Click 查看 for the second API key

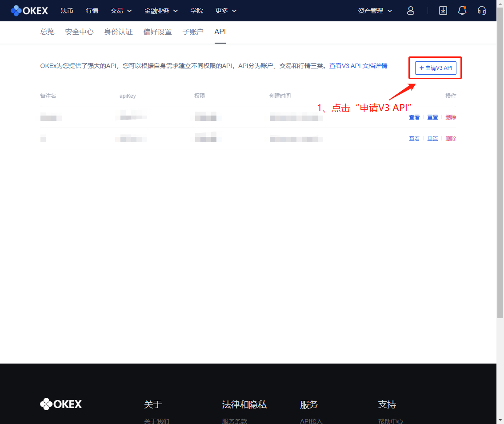click(414, 139)
